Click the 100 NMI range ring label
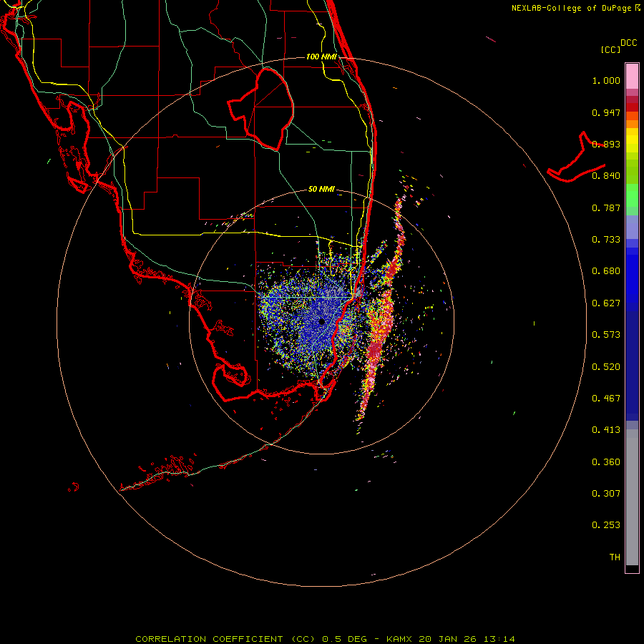The image size is (644, 644). tap(321, 57)
